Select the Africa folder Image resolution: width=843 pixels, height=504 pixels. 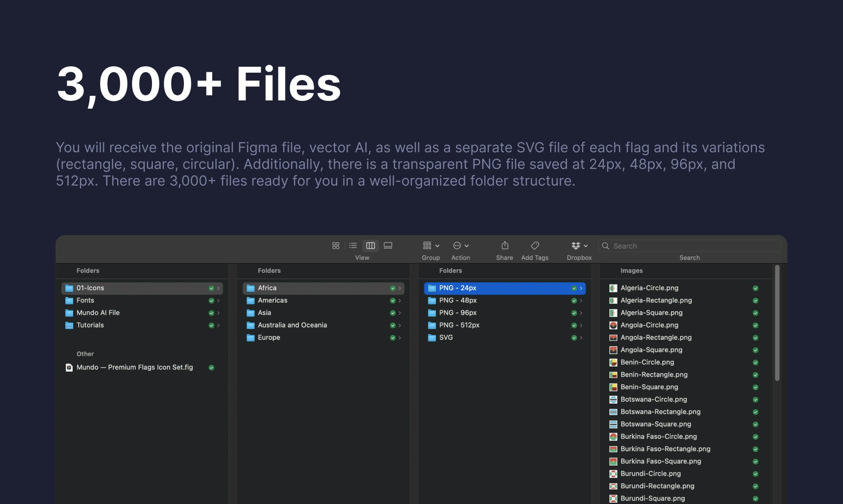323,288
